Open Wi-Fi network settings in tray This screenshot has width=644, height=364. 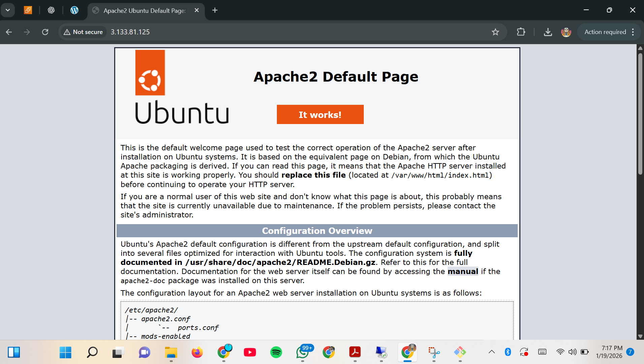pos(560,352)
